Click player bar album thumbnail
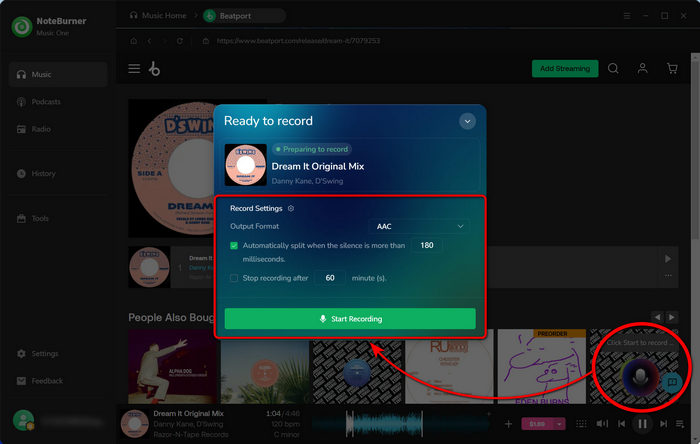The image size is (700, 444). [x=135, y=423]
